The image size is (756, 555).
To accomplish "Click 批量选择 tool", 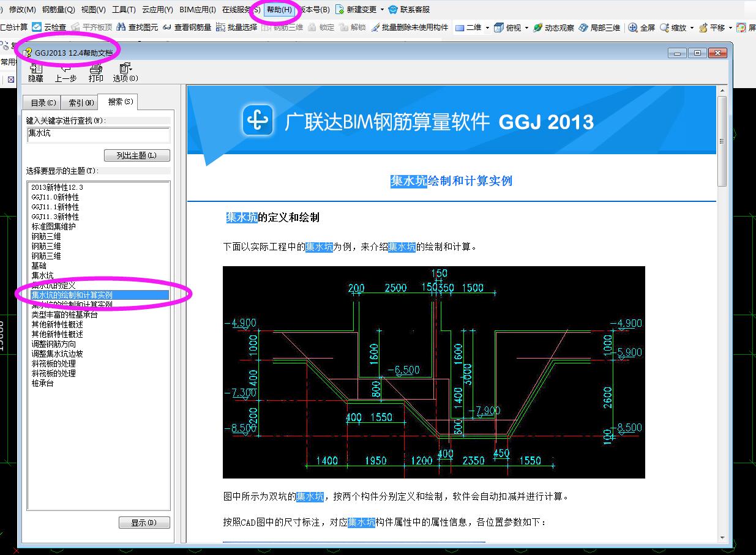I will pyautogui.click(x=238, y=28).
